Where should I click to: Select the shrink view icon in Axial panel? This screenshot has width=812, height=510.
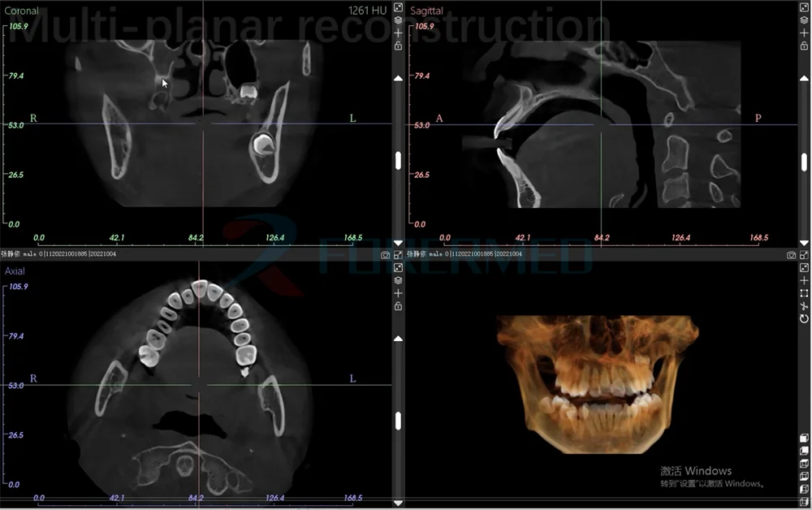(397, 267)
